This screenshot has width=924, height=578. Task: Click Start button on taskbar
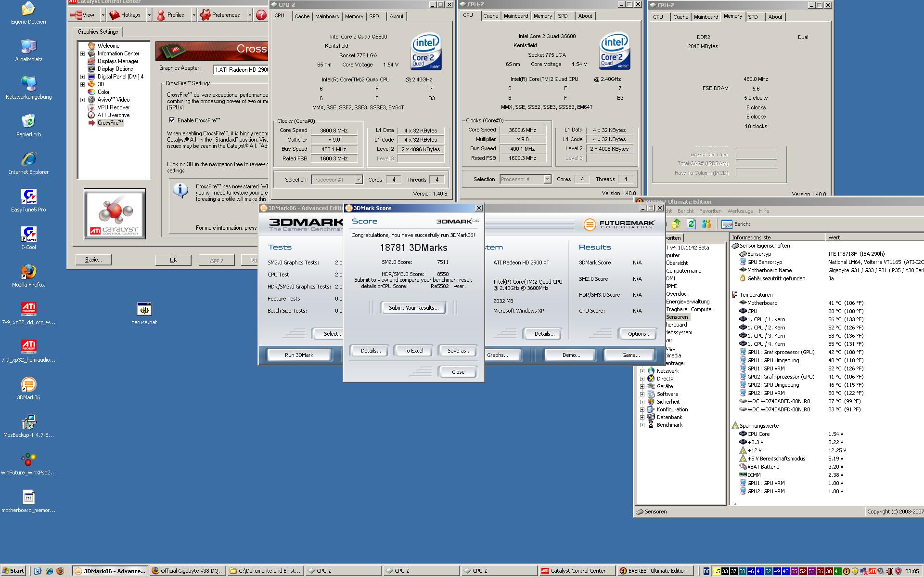(13, 571)
